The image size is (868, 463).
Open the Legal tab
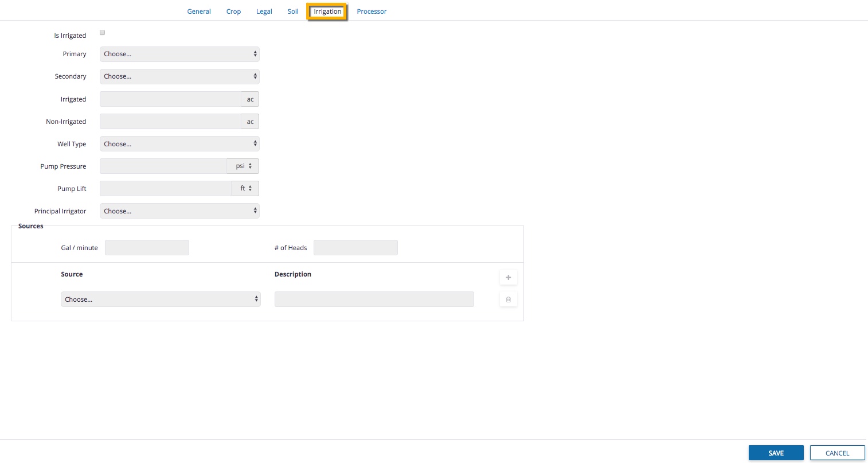264,11
